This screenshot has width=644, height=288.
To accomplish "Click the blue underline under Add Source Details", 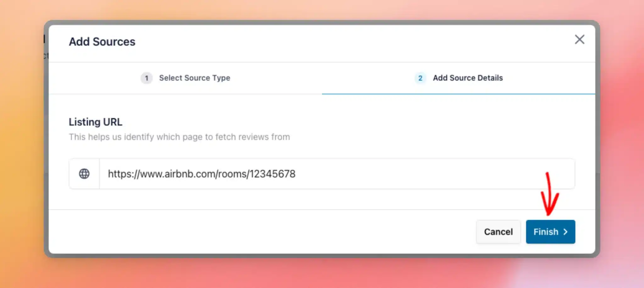I will [458, 94].
